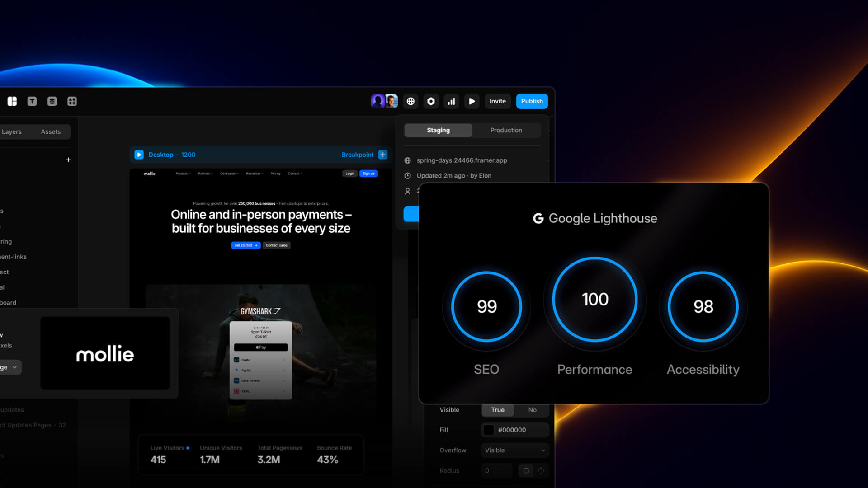Select the mollie logo thumbnail card
Viewport: 868px width, 488px height.
tap(105, 353)
